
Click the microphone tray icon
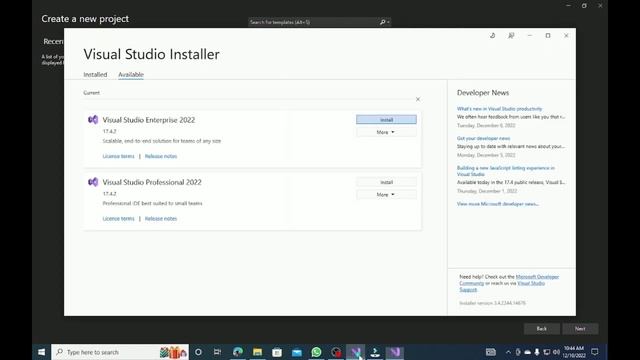537,352
